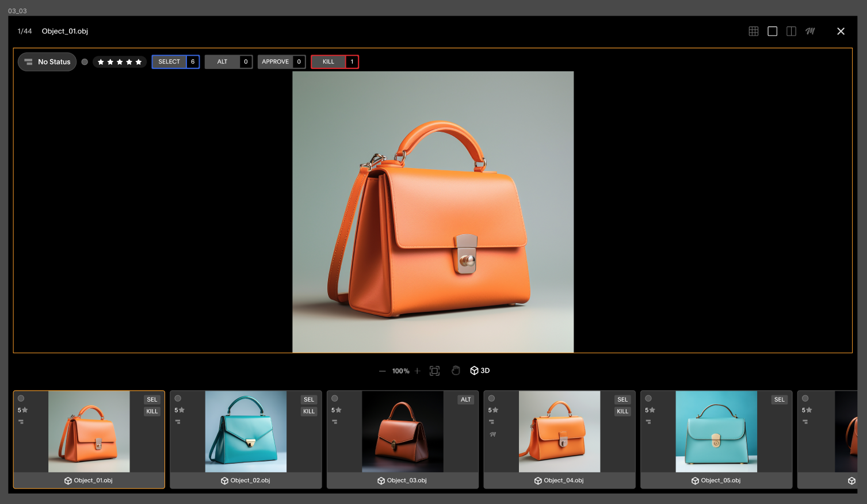Viewport: 867px width, 504px height.
Task: Open the No Status dropdown
Action: [x=47, y=62]
